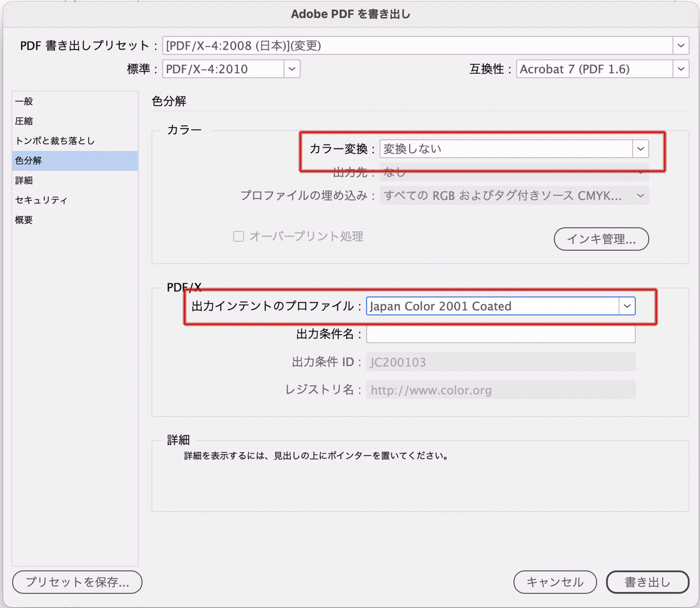The image size is (700, 608).
Task: Select 色分解 in the sidebar
Action: point(28,161)
